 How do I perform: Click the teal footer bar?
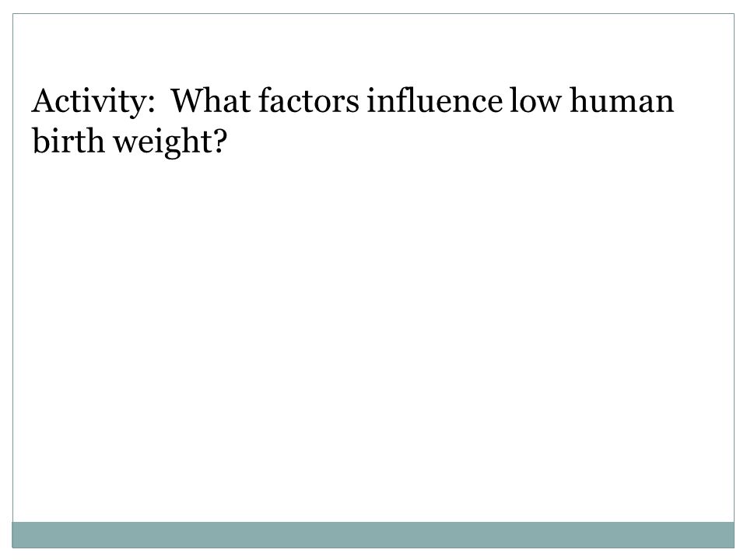[x=373, y=535]
